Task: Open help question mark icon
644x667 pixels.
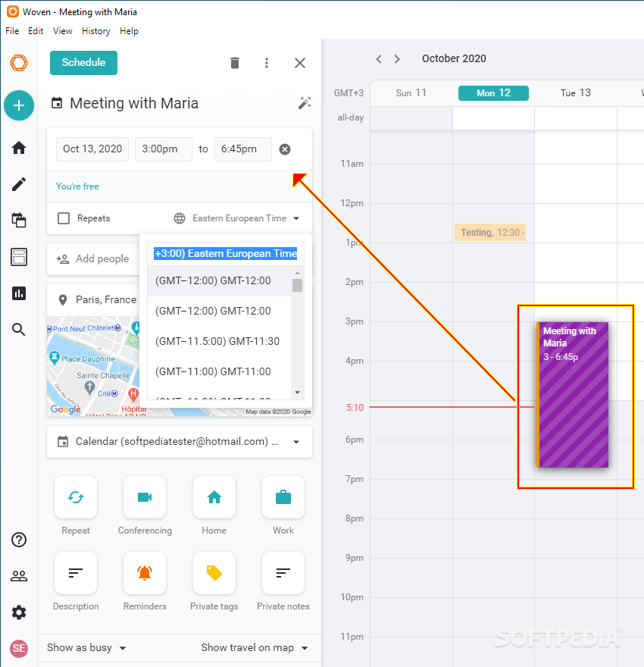Action: (19, 540)
